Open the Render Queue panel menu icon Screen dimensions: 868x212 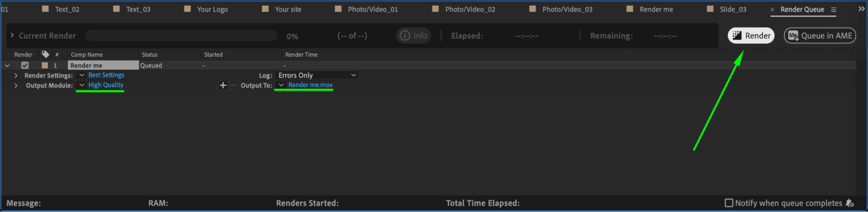pos(834,10)
